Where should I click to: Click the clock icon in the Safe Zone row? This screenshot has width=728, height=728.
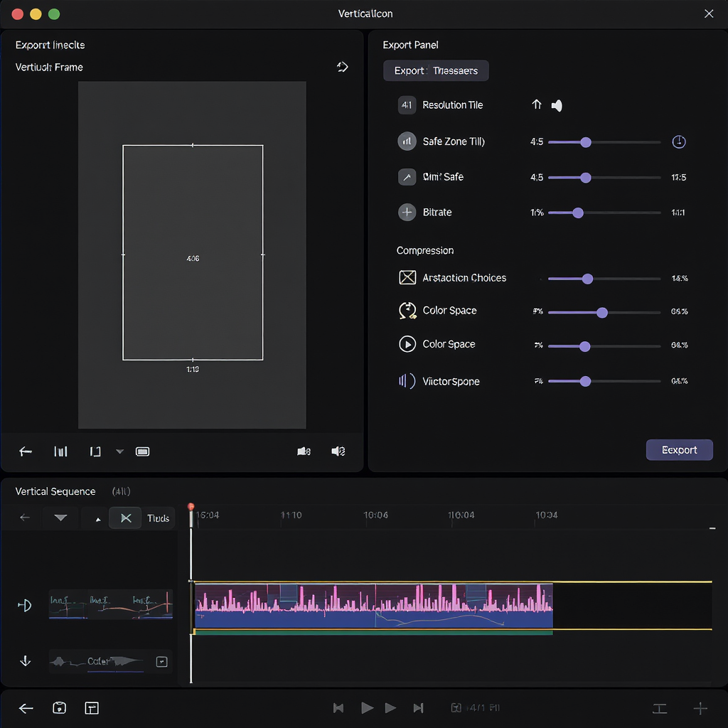point(679,141)
